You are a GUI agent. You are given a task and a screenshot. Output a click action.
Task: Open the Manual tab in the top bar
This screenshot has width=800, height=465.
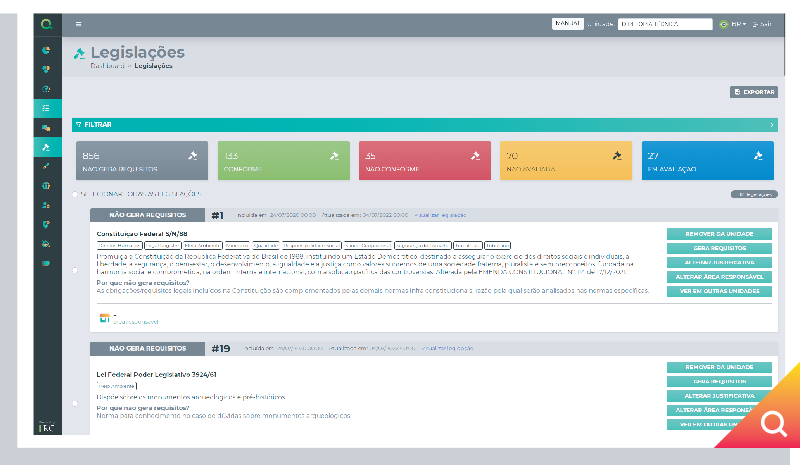(567, 24)
